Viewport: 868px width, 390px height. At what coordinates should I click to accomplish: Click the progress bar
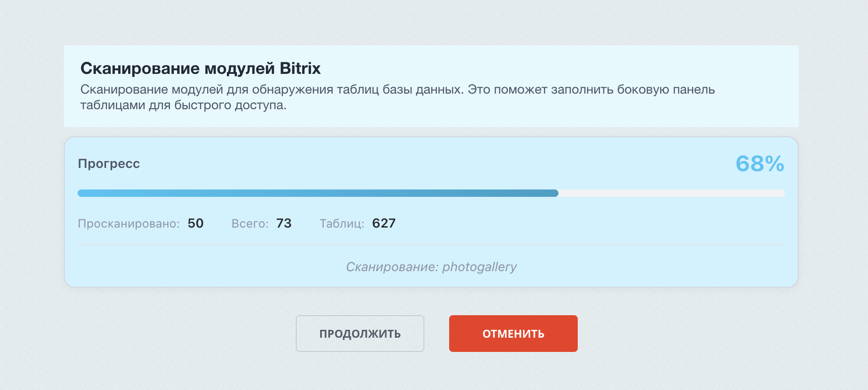pos(432,193)
